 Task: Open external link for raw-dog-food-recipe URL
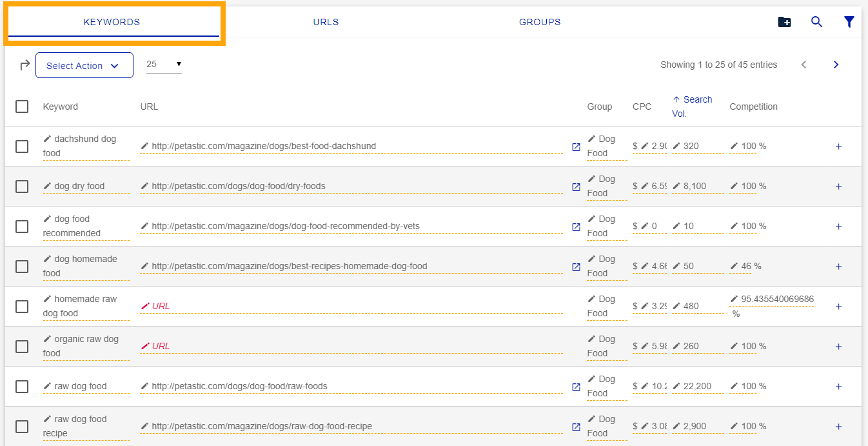point(576,427)
